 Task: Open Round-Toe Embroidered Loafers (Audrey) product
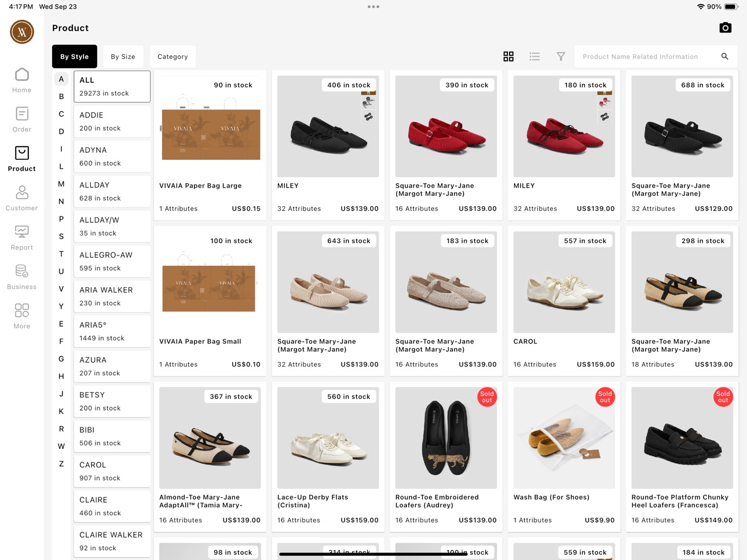click(446, 457)
